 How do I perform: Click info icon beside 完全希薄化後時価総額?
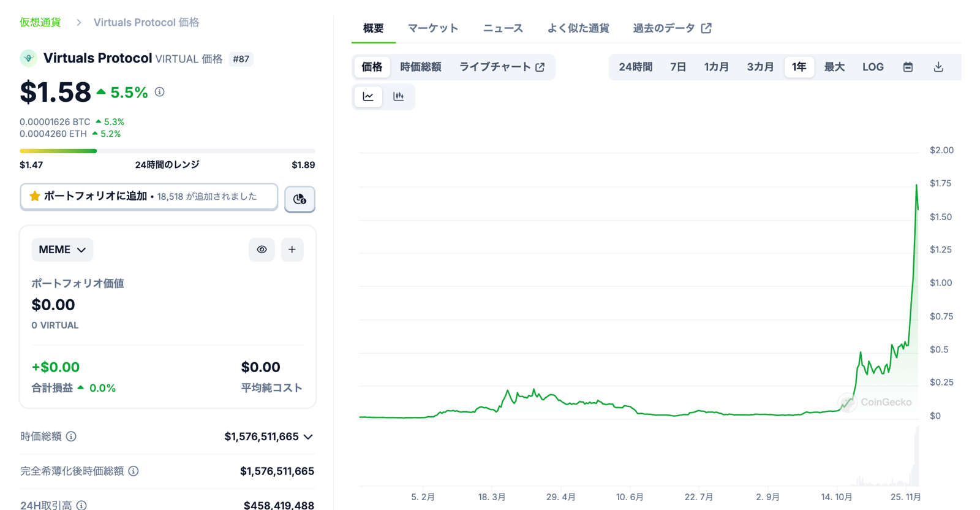click(134, 471)
